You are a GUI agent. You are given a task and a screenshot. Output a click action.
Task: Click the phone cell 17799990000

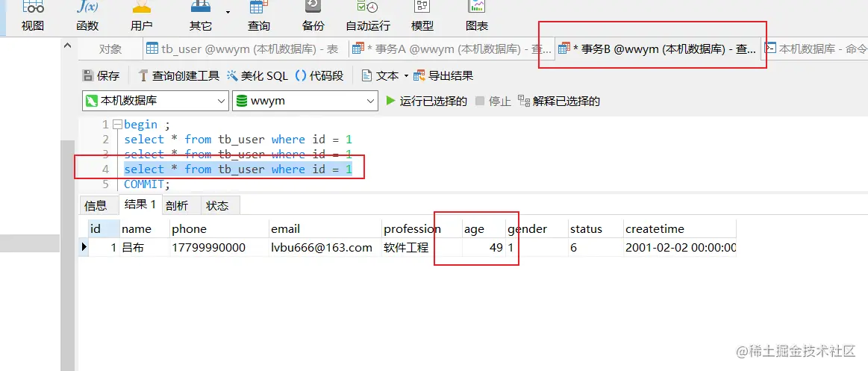[x=219, y=248]
